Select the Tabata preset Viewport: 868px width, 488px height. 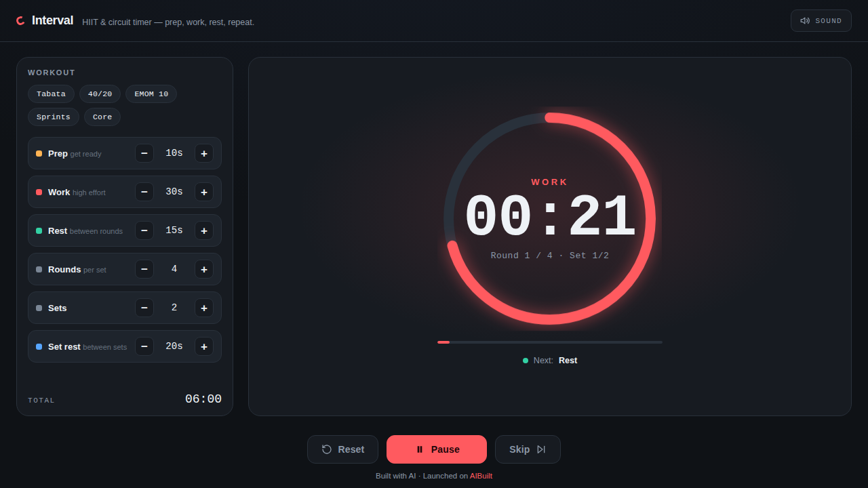[x=51, y=94]
